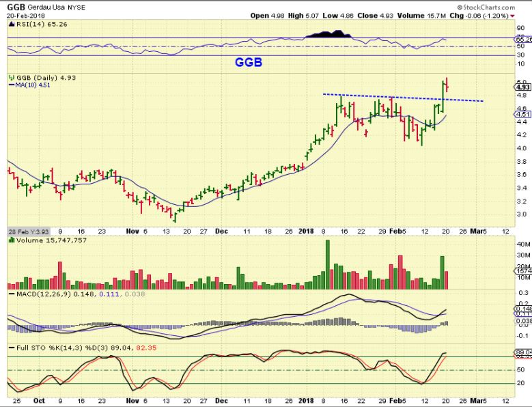The width and height of the screenshot is (532, 407).
Task: Click the 'MACD(12,26,9) 0.148' indicator label
Action: (56, 294)
